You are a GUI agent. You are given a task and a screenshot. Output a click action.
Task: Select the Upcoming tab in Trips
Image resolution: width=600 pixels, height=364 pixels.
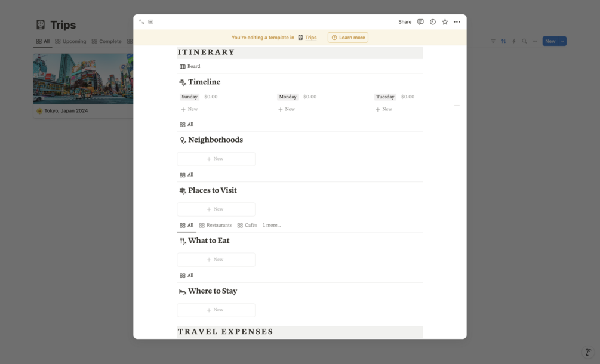click(x=70, y=41)
